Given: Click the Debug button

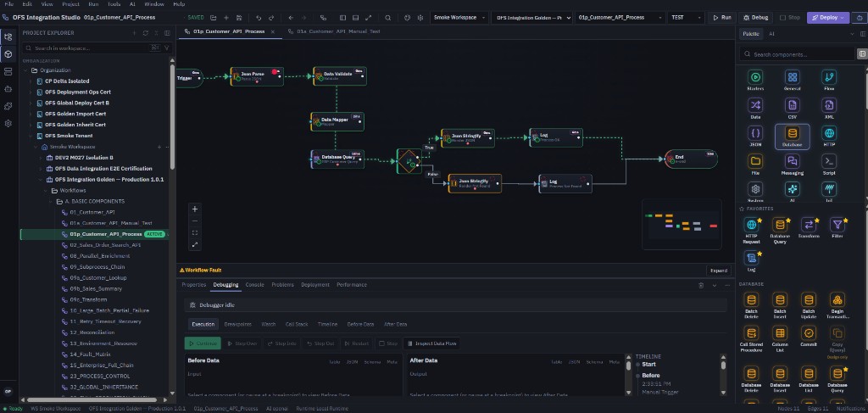Looking at the screenshot, I should (755, 18).
